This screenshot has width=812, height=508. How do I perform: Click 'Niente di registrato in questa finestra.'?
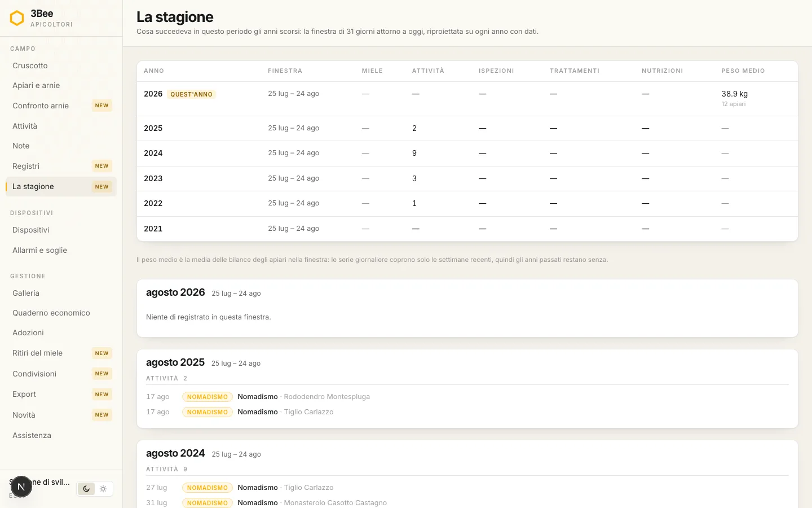(209, 317)
